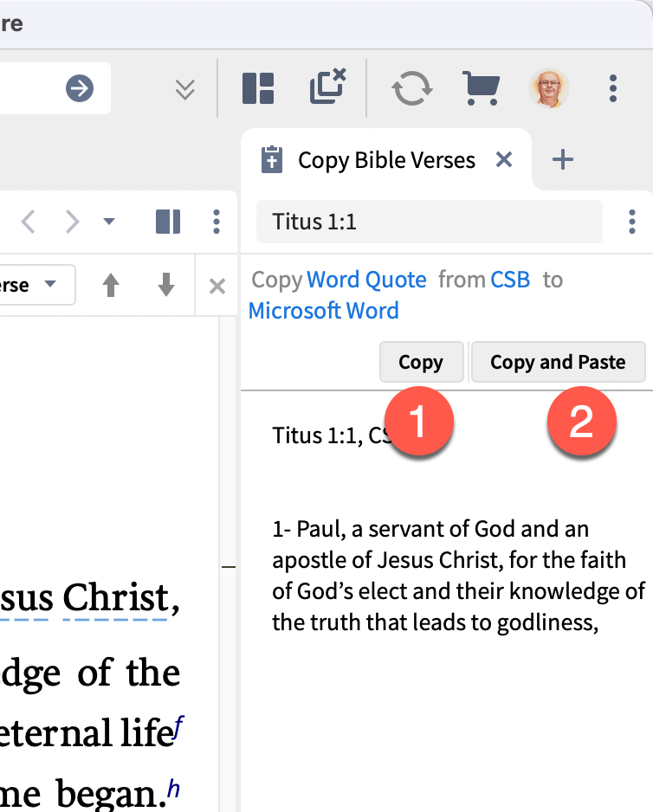Change the Word Quote style link
Viewport: 653px width, 812px height.
coord(366,280)
